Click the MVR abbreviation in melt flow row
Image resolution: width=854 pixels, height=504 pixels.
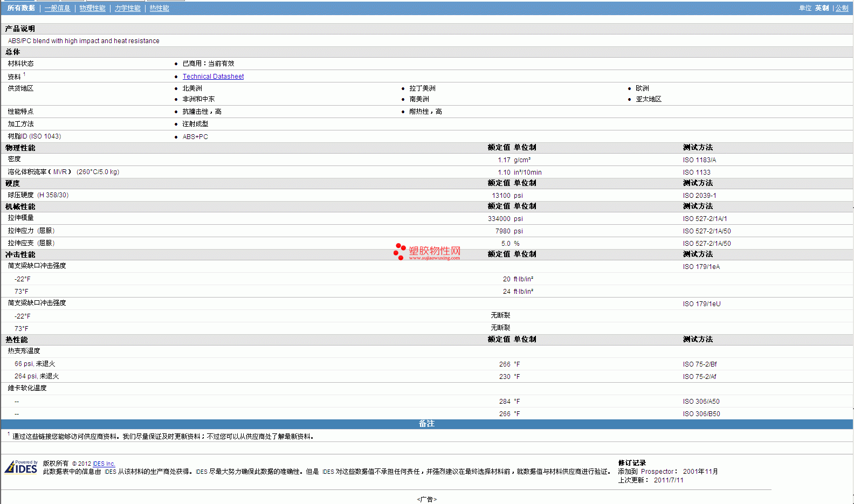coord(60,172)
